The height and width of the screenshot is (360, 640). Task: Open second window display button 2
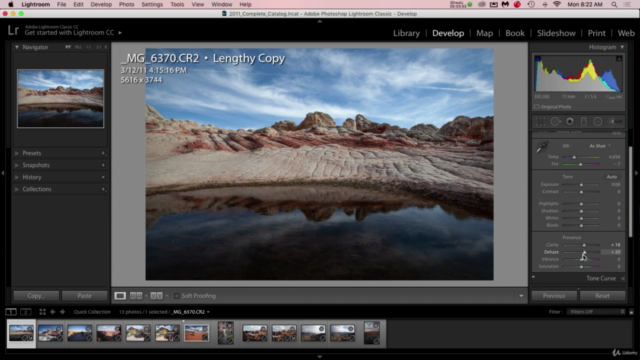click(26, 312)
